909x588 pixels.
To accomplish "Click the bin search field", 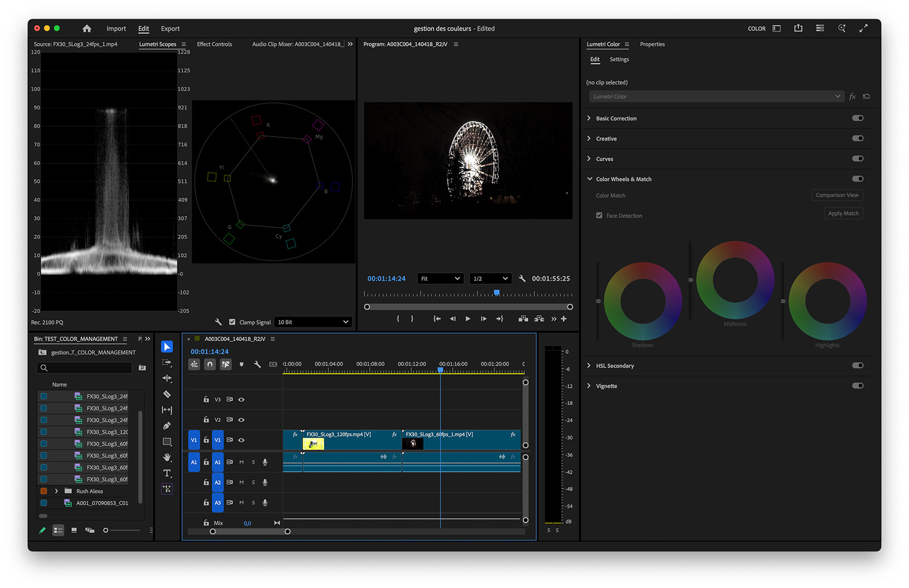I will [86, 368].
